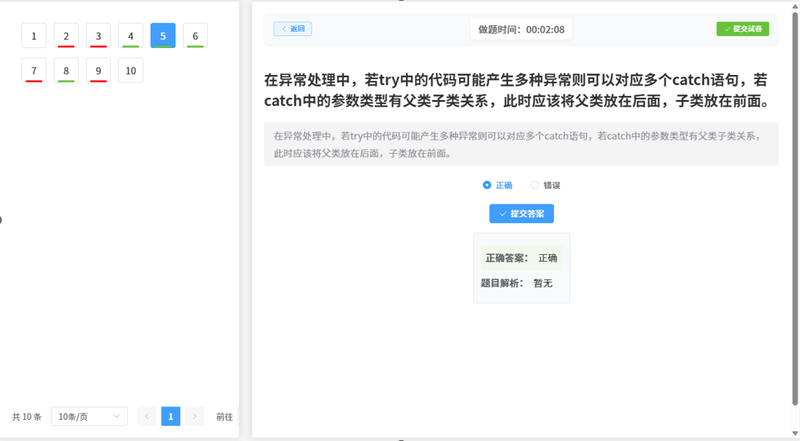800x441 pixels.
Task: Select the 正确 radio option
Action: click(487, 185)
